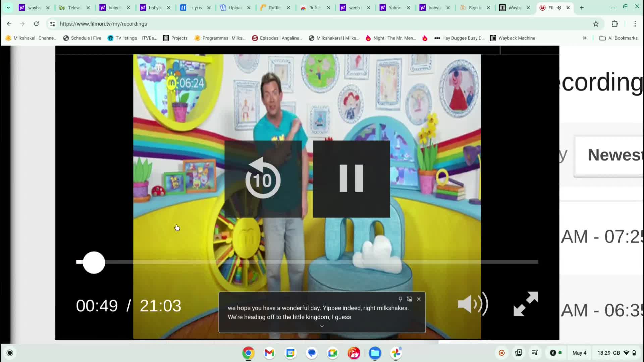The height and width of the screenshot is (362, 644).
Task: Pop out the live captions window
Action: (409, 299)
